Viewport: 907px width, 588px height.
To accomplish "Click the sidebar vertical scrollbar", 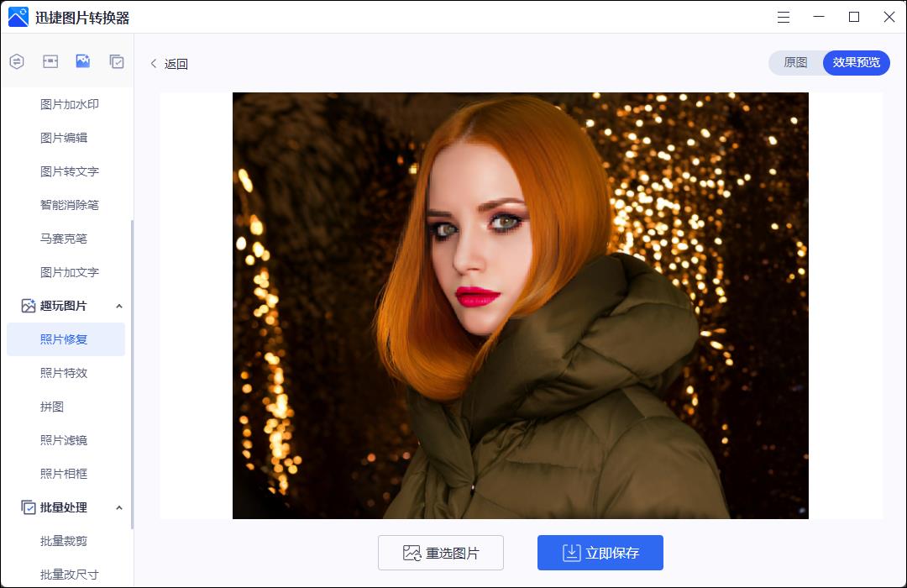I will 133,375.
